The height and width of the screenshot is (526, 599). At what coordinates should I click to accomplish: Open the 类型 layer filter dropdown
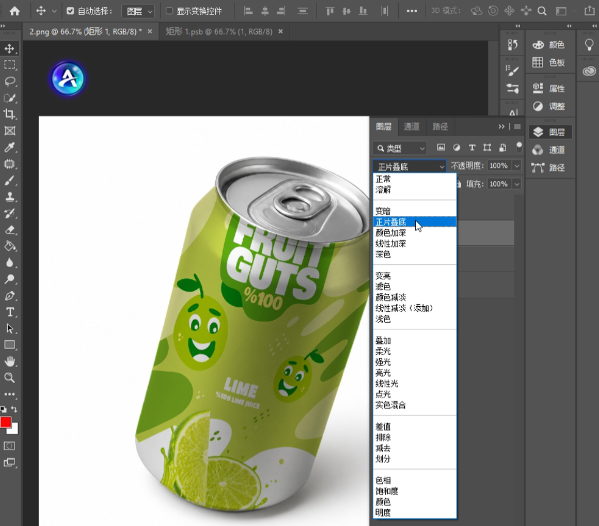point(400,148)
